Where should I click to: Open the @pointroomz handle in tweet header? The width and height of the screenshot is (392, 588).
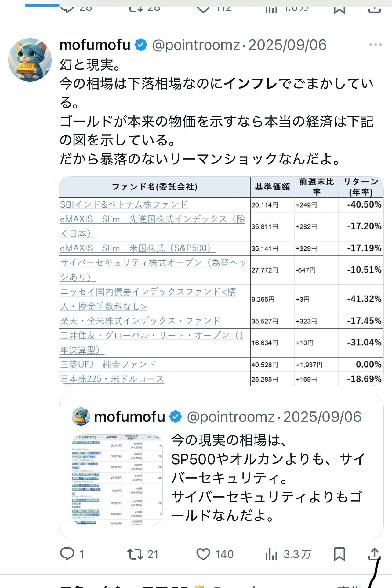196,45
